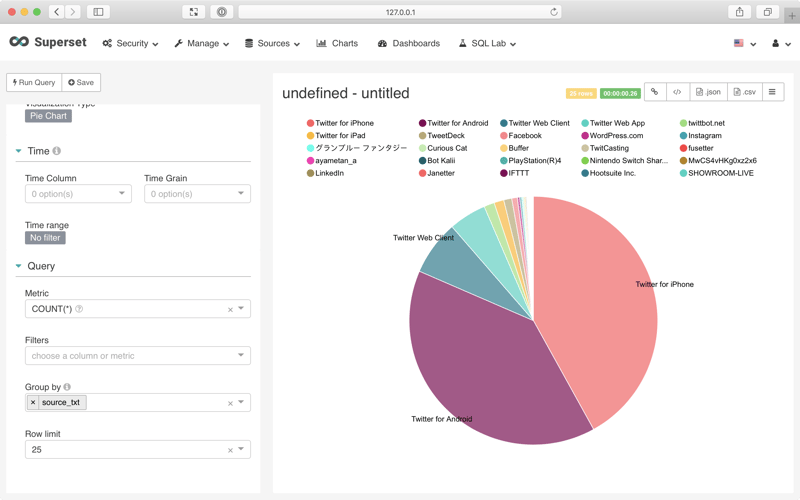Add a new Safari tab
The width and height of the screenshot is (800, 500).
tap(792, 16)
